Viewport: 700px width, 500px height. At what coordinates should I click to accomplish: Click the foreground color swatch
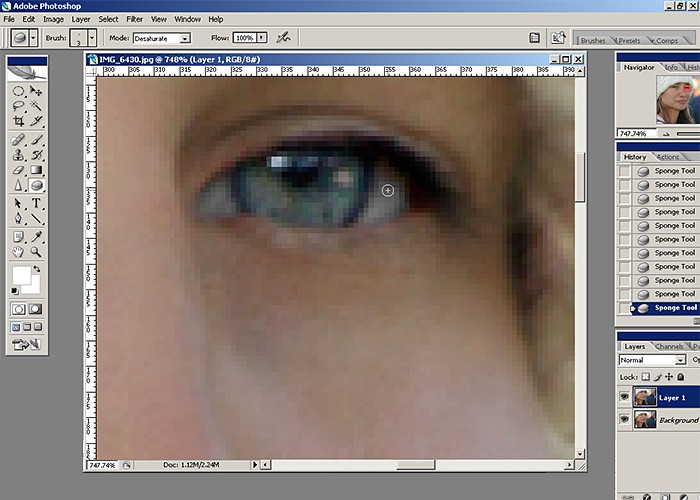point(21,275)
